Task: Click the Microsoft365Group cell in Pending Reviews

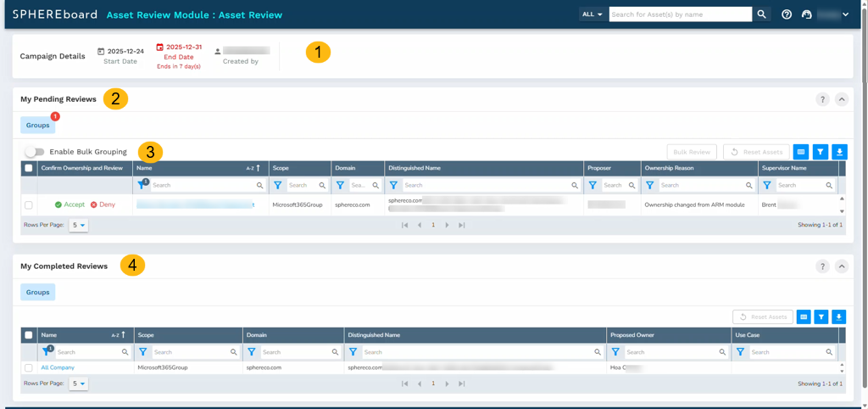Action: (x=299, y=204)
